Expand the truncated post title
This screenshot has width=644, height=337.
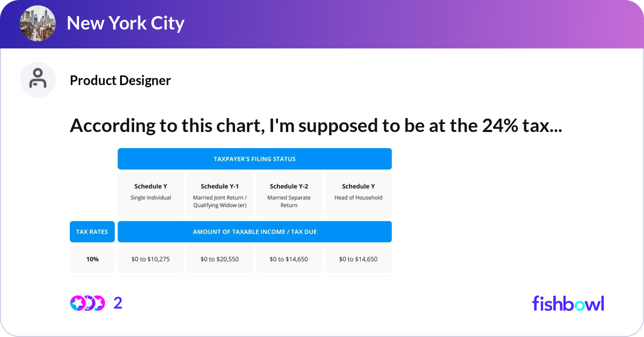[x=316, y=126]
